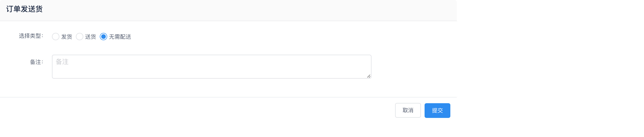Select the 发货 radio button
Screen dimensions: 644x137
[x=55, y=37]
